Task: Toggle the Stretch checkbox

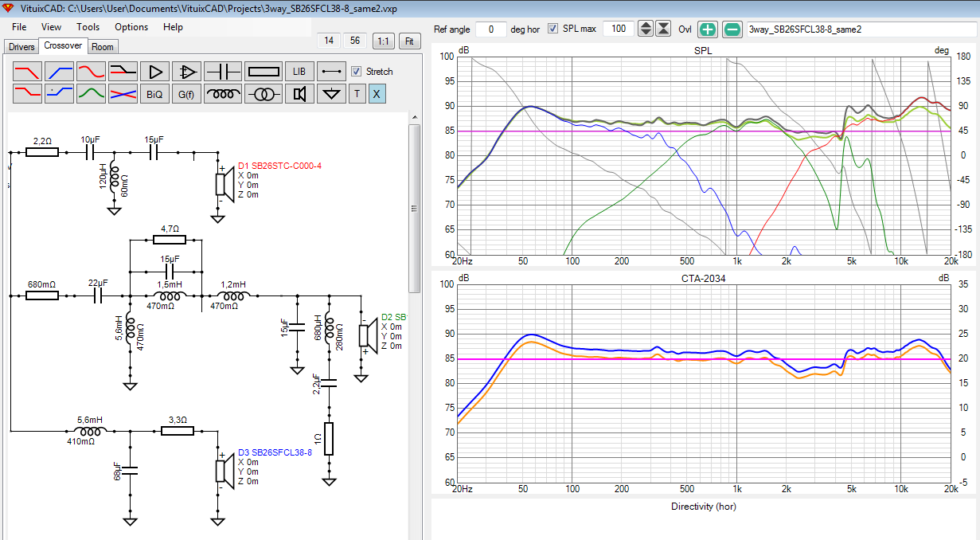Action: pyautogui.click(x=357, y=71)
